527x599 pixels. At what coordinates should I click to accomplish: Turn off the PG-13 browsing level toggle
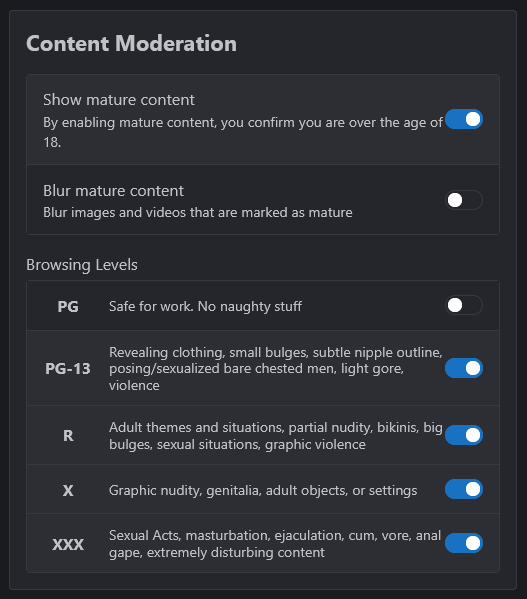coord(464,368)
